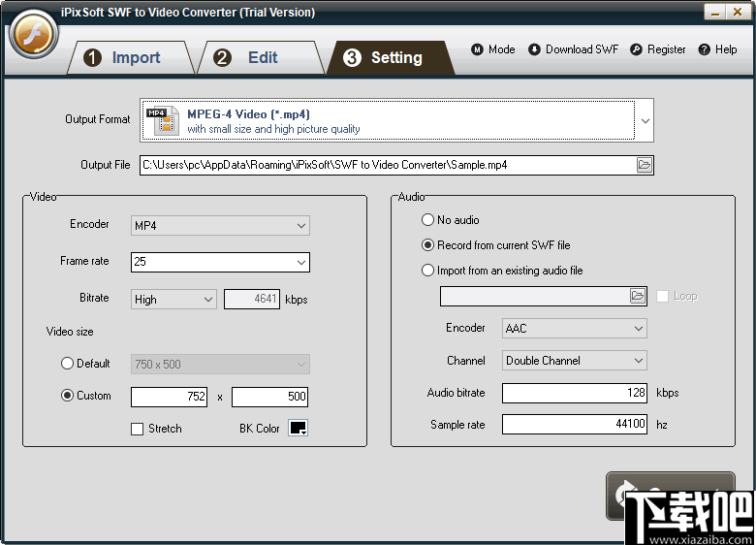Open the BK Color swatch picker
This screenshot has height=545, width=756.
(x=298, y=428)
